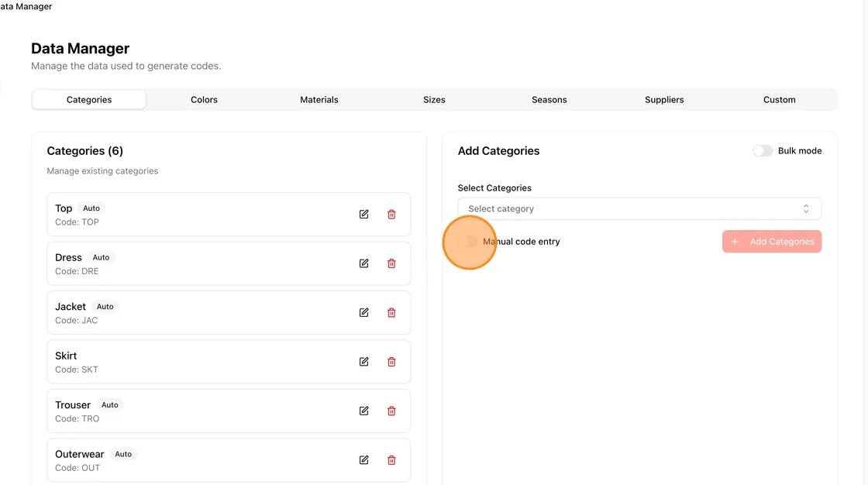
Task: Click the 'Code: TOP' text
Action: coord(77,222)
